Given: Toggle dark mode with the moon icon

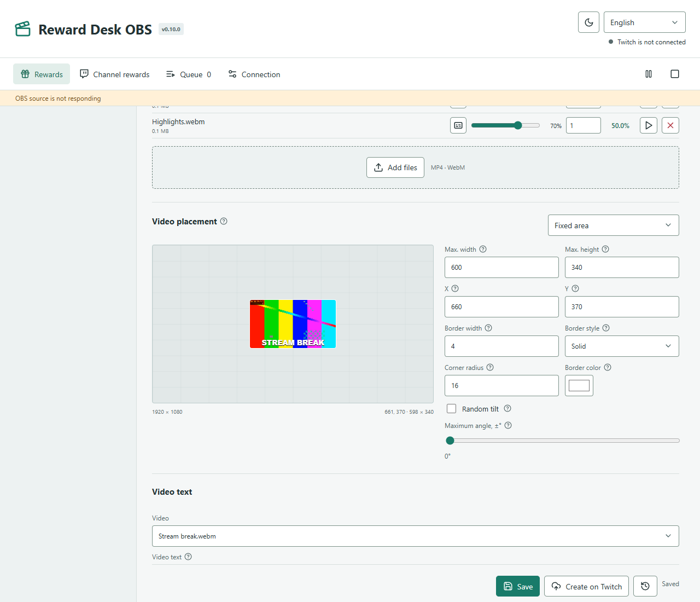Looking at the screenshot, I should [x=588, y=22].
